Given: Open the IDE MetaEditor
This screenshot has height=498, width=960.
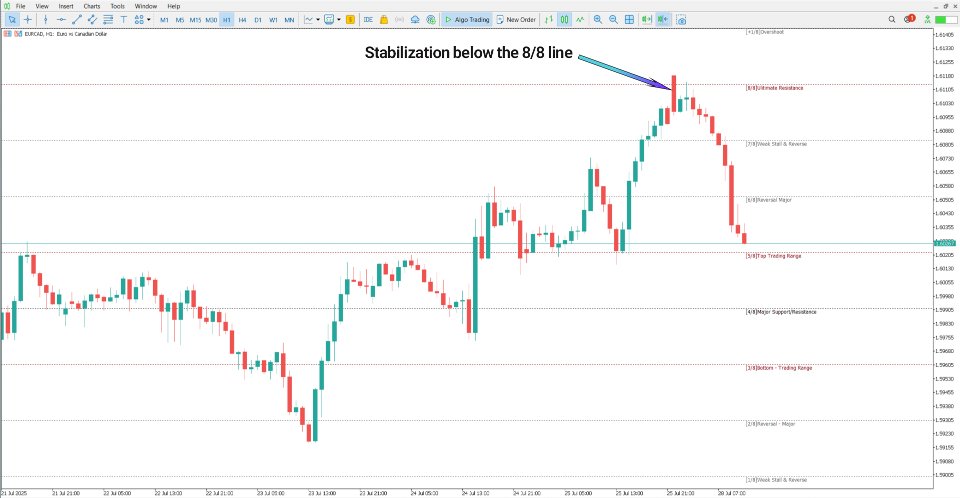Looking at the screenshot, I should pyautogui.click(x=368, y=20).
